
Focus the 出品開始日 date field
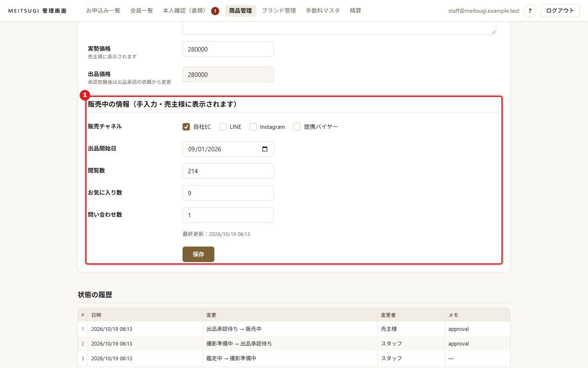228,149
